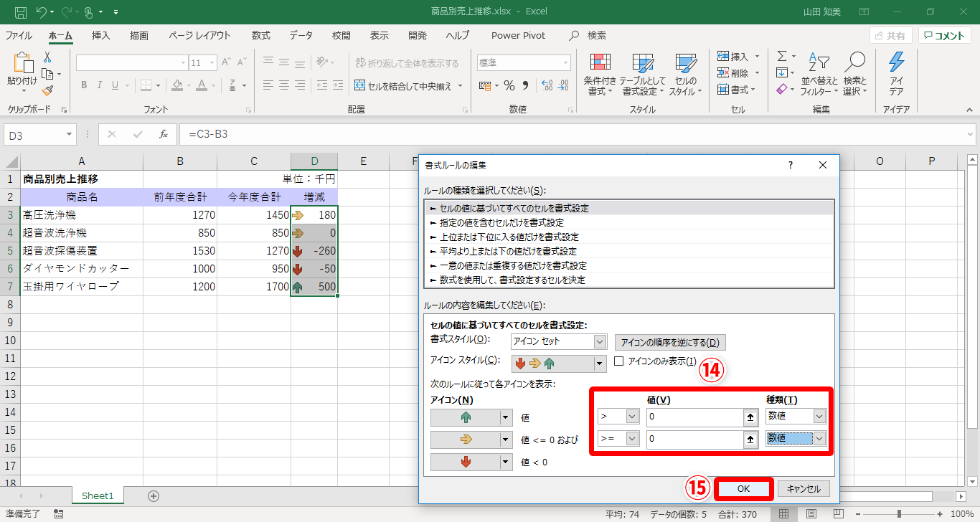
Task: Enable the アイコンのみ表示 checkbox
Action: coord(619,361)
